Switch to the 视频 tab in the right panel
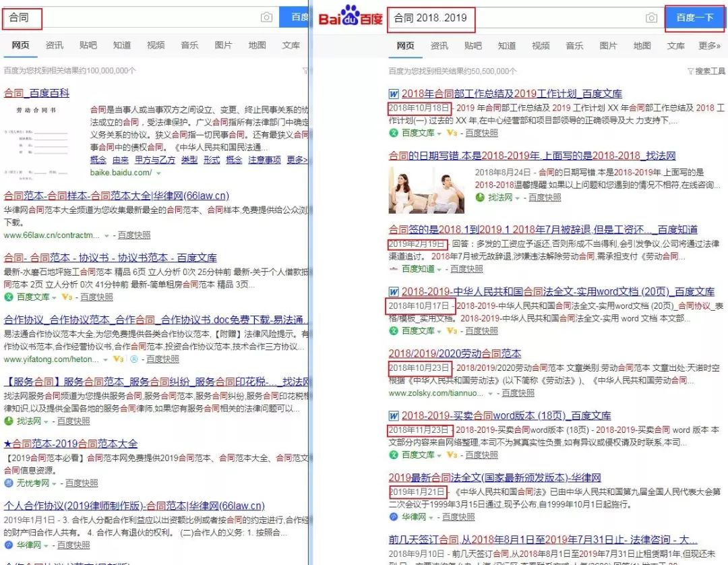Viewport: 728px width, 565px height. pos(541,45)
